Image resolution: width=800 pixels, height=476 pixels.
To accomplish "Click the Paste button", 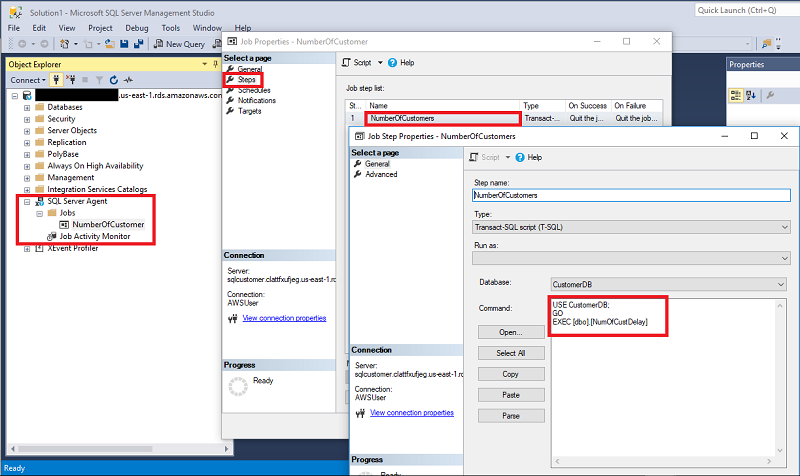I will pos(511,395).
